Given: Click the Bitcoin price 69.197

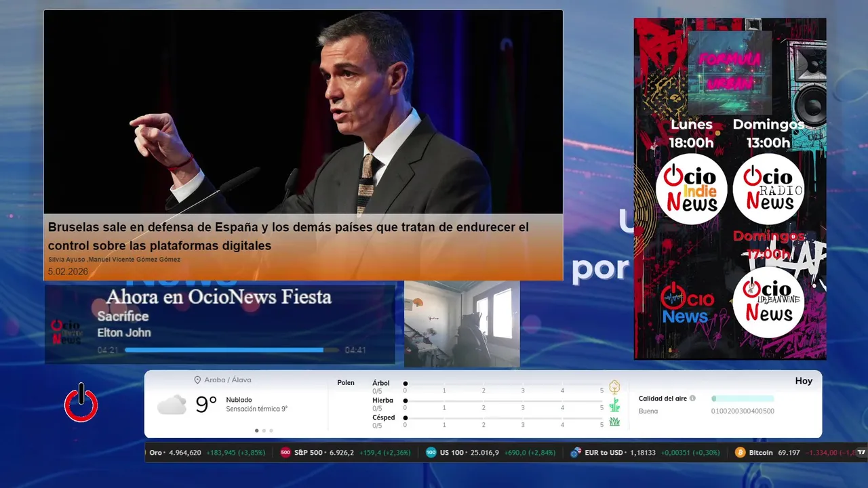Looking at the screenshot, I should [x=788, y=452].
